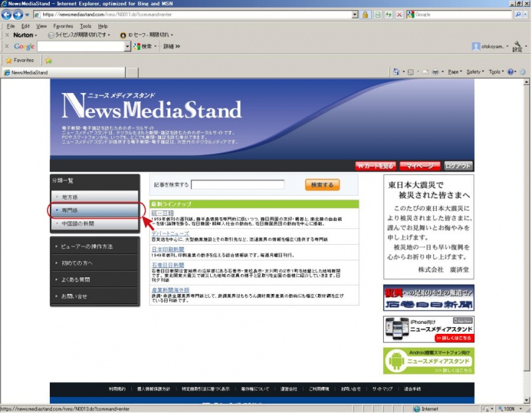Open a new blank tab

132,72
